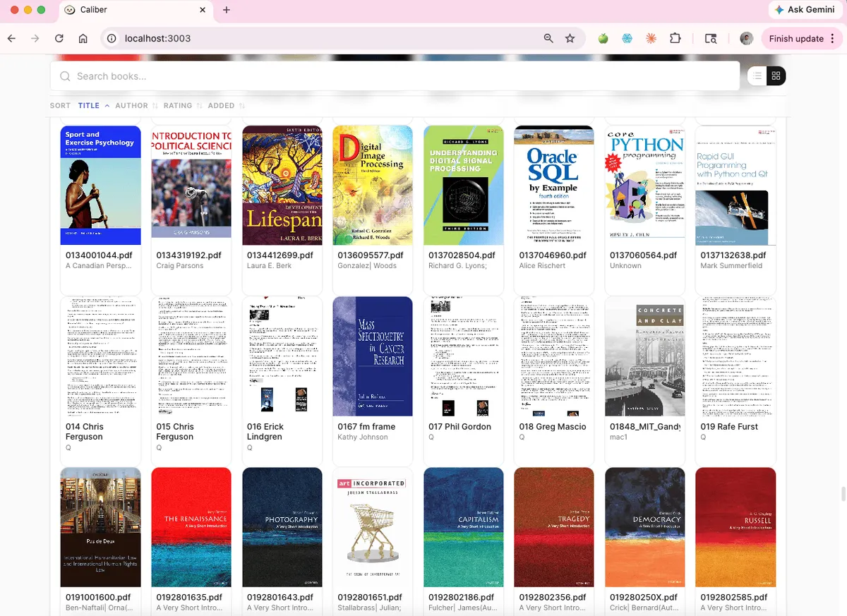
Task: View site information icon in address bar
Action: pos(111,39)
